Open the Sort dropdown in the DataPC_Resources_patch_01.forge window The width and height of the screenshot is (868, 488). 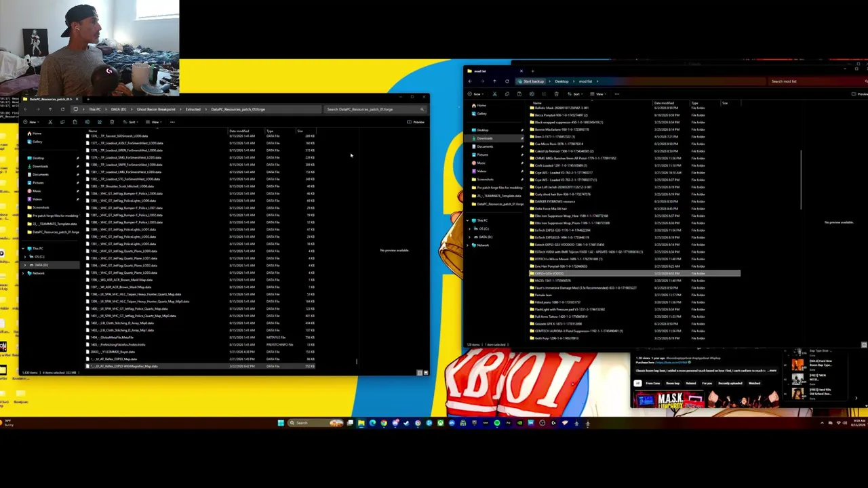tap(132, 122)
